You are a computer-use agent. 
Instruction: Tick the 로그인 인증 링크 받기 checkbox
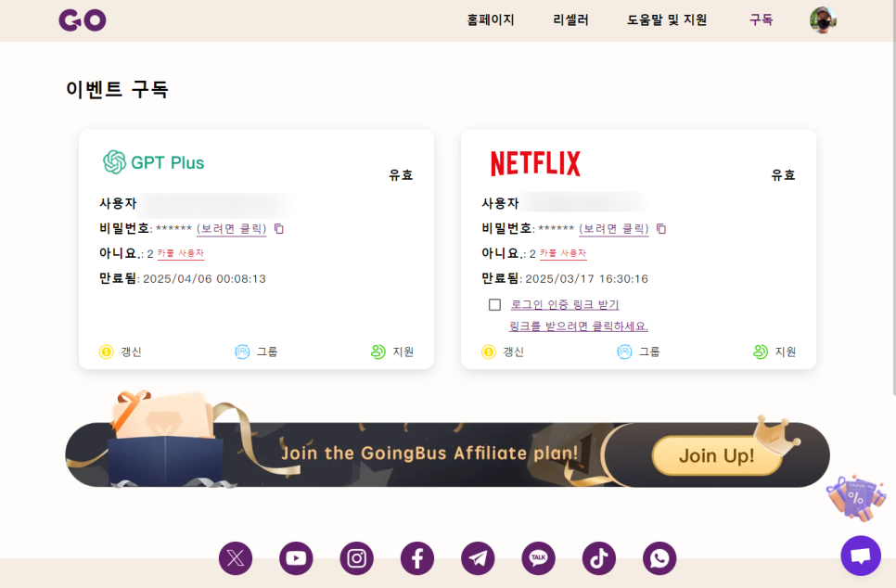point(495,304)
